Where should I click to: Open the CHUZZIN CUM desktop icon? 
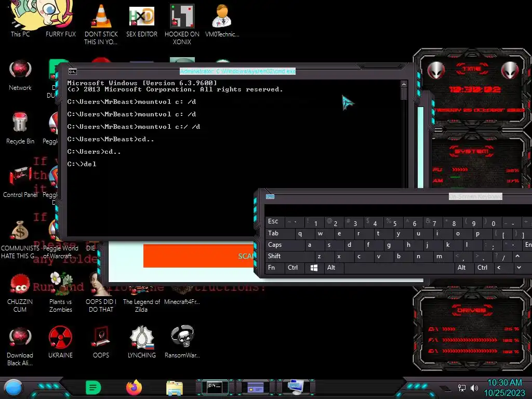coord(20,292)
